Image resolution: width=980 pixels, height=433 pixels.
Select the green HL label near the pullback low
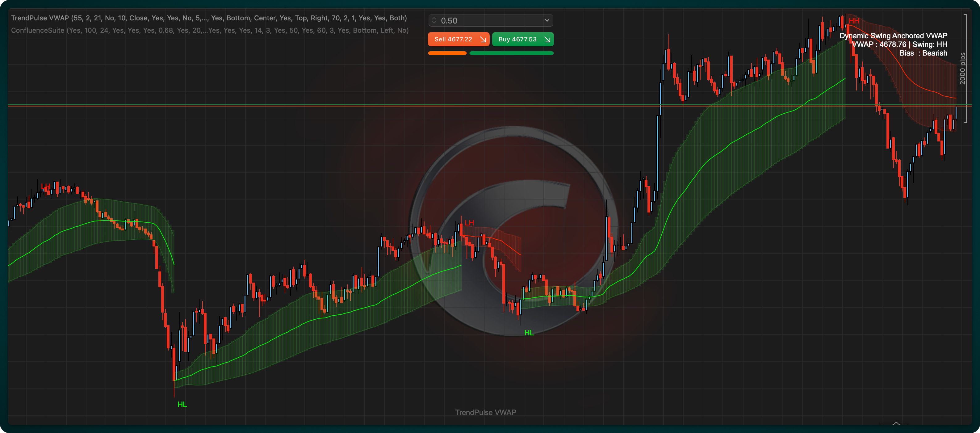529,333
